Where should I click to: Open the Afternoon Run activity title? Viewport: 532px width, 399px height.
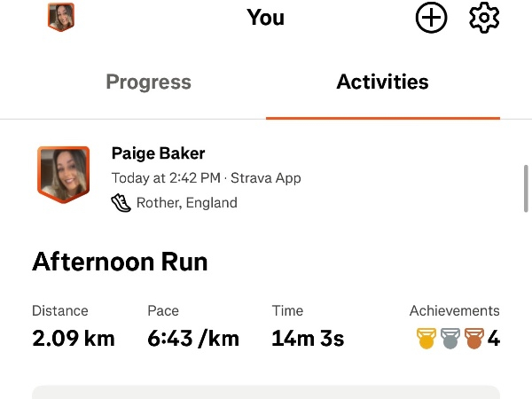pos(120,262)
